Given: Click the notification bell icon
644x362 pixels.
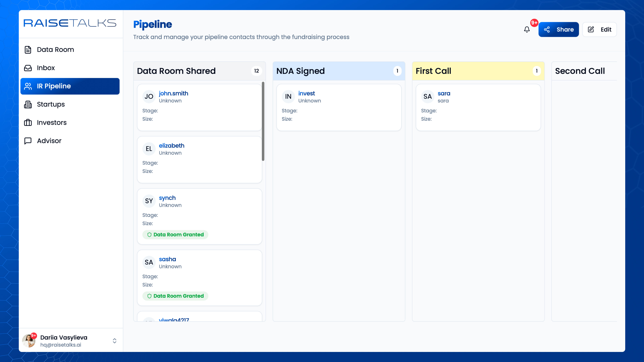Looking at the screenshot, I should point(527,29).
